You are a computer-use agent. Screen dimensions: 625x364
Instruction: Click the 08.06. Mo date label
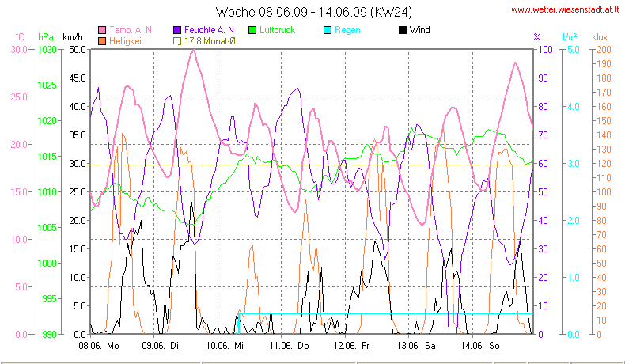tap(99, 346)
